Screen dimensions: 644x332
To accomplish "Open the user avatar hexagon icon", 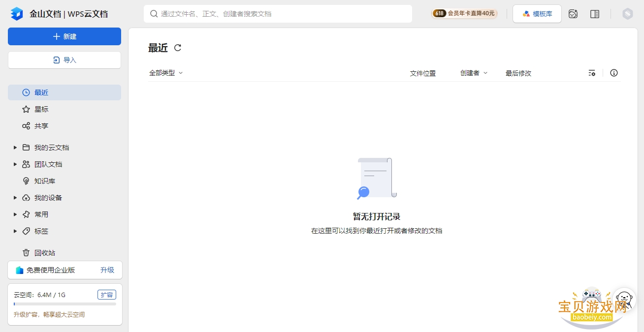I will point(627,14).
